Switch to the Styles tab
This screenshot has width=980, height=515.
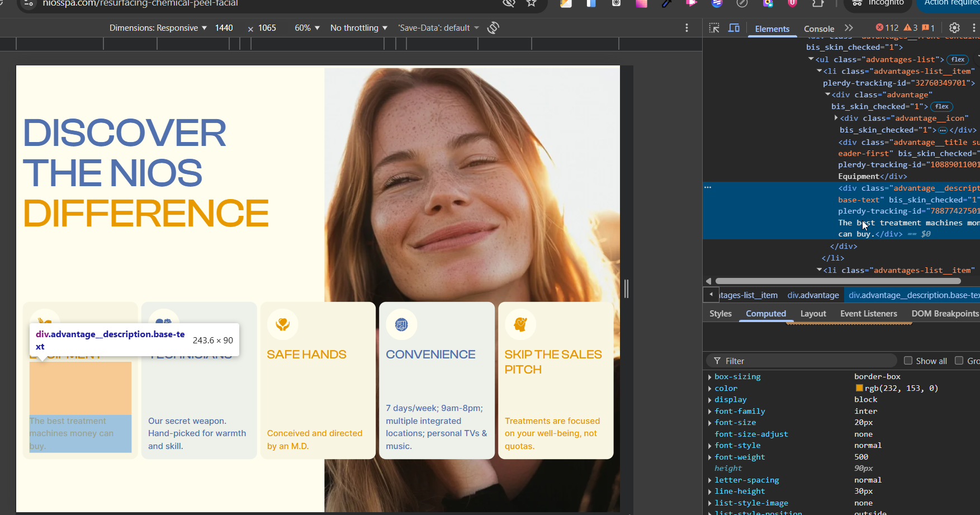720,314
